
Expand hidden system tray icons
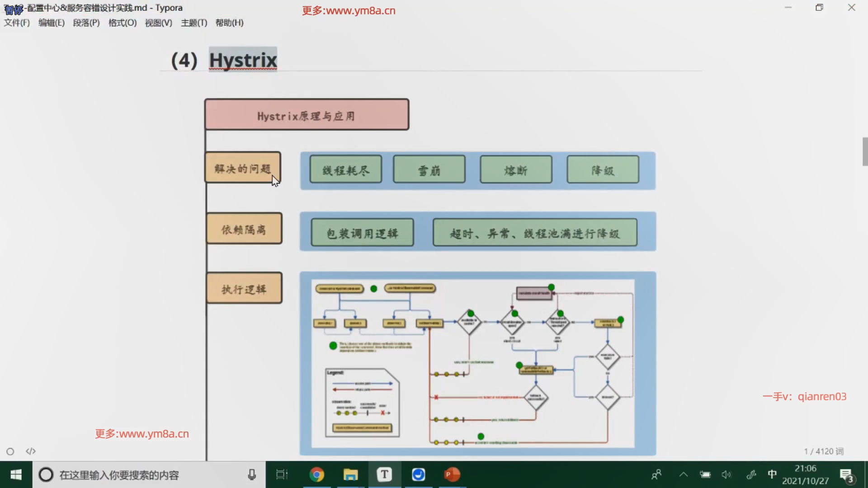tap(684, 474)
